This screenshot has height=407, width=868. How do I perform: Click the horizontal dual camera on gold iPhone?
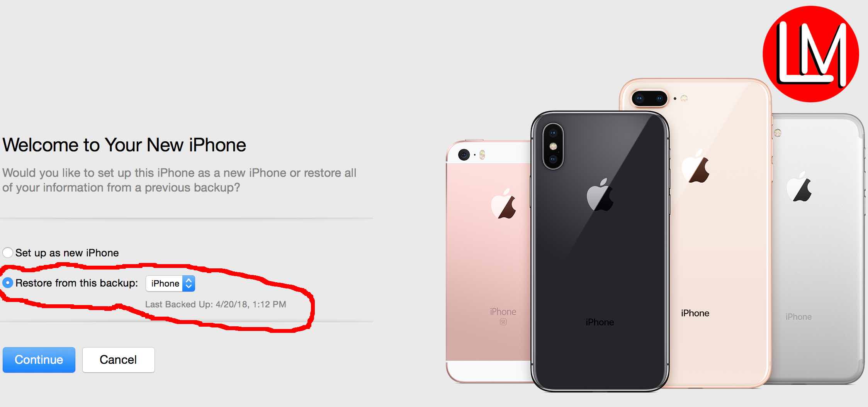point(649,98)
